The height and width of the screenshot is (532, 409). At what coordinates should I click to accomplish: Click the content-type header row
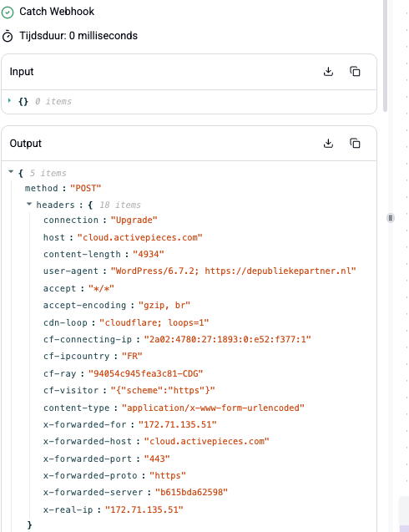pos(174,408)
